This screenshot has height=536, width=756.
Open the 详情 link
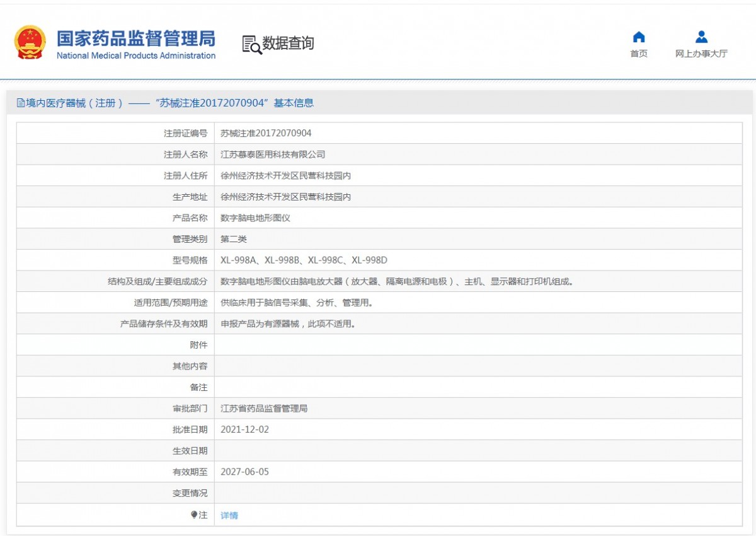click(229, 515)
